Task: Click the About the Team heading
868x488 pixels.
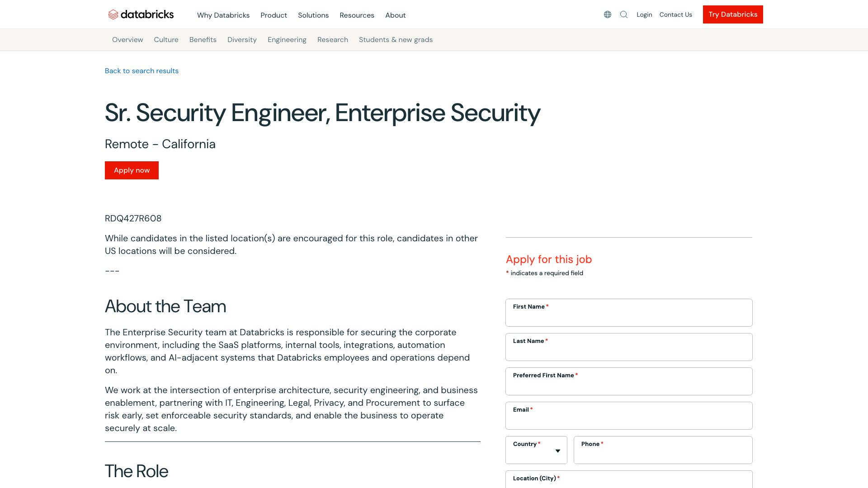Action: tap(165, 306)
